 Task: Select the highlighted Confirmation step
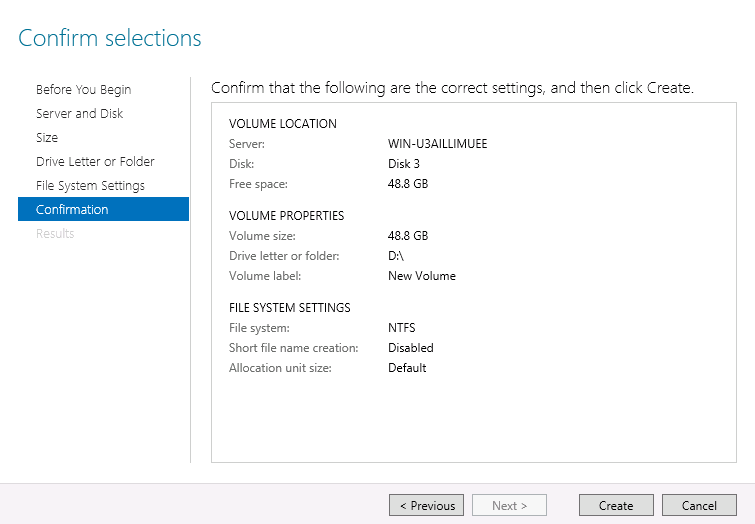tap(72, 210)
